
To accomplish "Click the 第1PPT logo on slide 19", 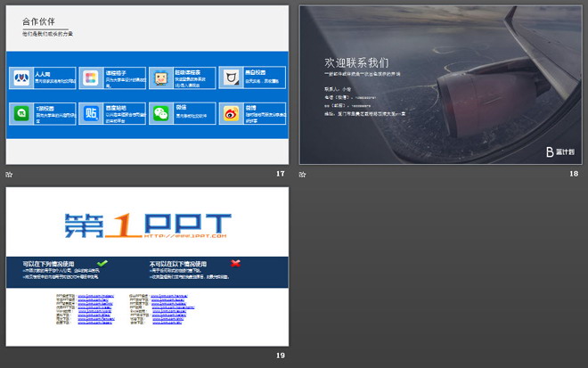I will point(148,225).
